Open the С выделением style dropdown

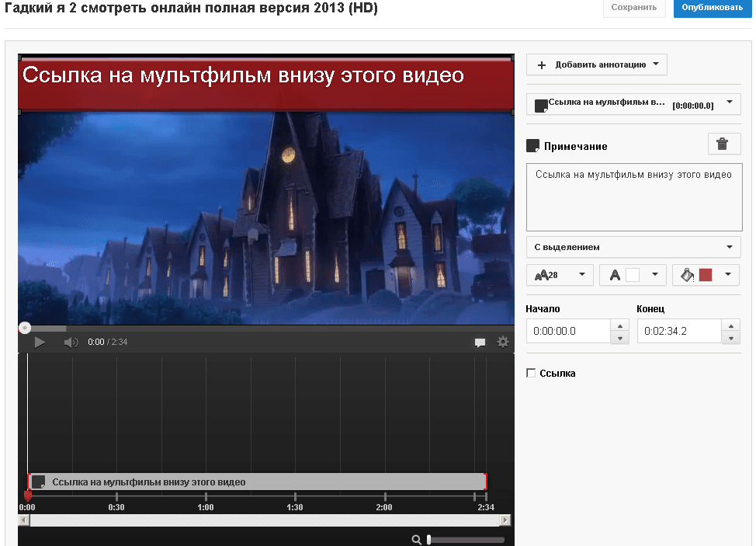(633, 247)
